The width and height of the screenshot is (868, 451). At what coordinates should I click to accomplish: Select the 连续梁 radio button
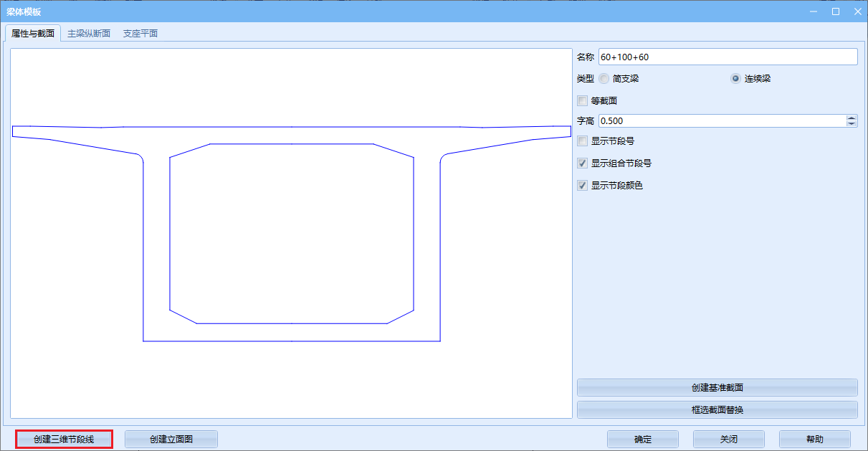[x=735, y=79]
